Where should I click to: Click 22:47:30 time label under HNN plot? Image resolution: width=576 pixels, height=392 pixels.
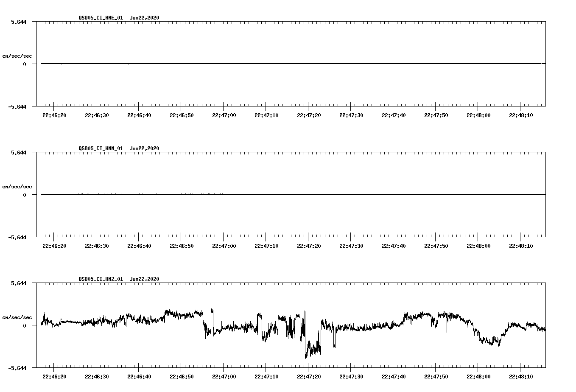pyautogui.click(x=351, y=246)
